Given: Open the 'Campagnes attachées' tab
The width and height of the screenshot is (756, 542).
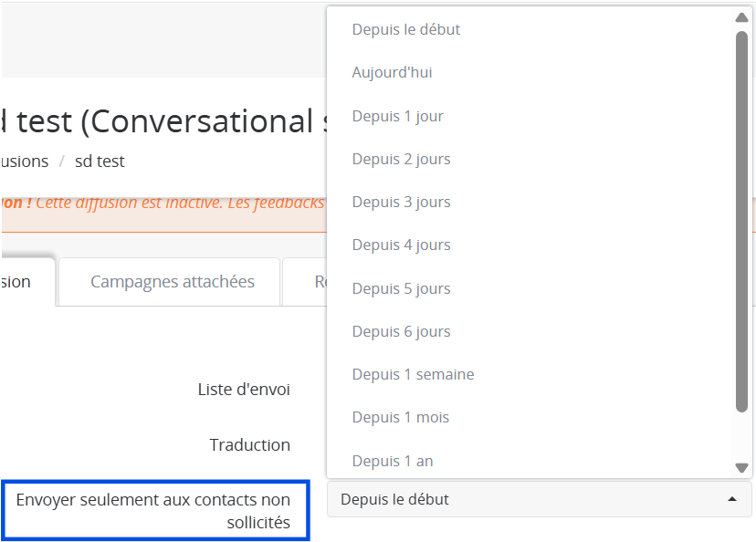Looking at the screenshot, I should [173, 282].
